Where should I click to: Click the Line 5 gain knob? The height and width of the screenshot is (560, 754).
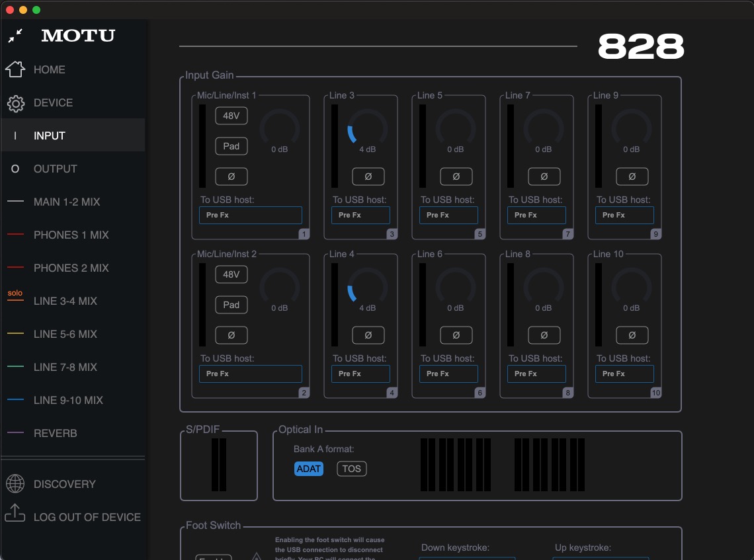coord(456,128)
